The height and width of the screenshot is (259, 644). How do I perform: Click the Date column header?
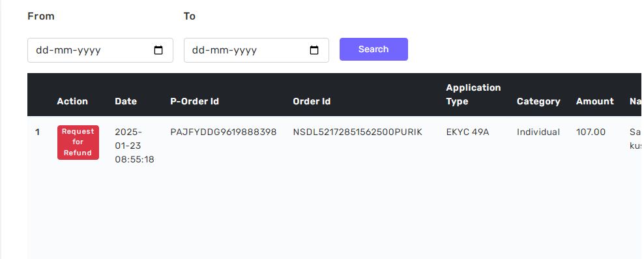coord(126,102)
